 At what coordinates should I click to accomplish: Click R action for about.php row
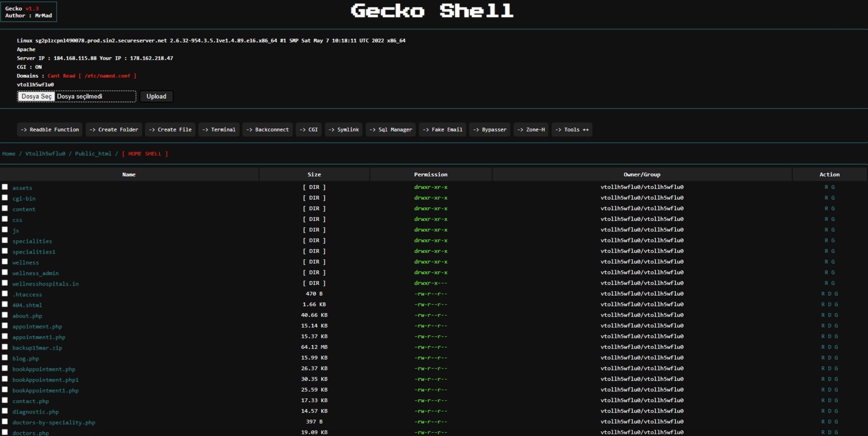[x=823, y=315]
